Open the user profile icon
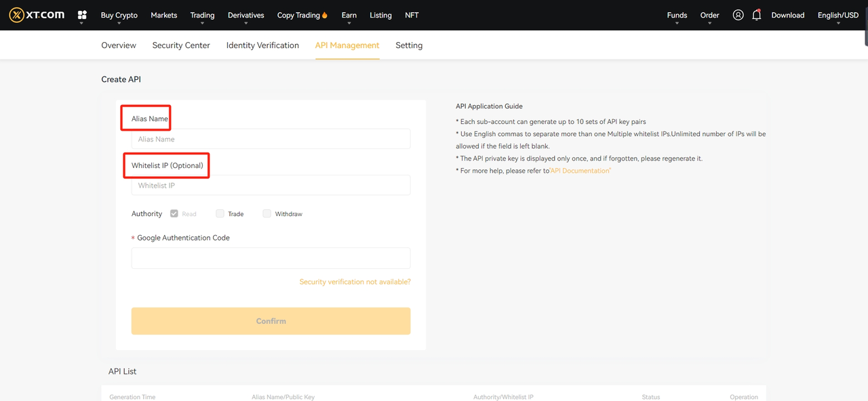Screen dimensions: 868x401 pos(738,15)
